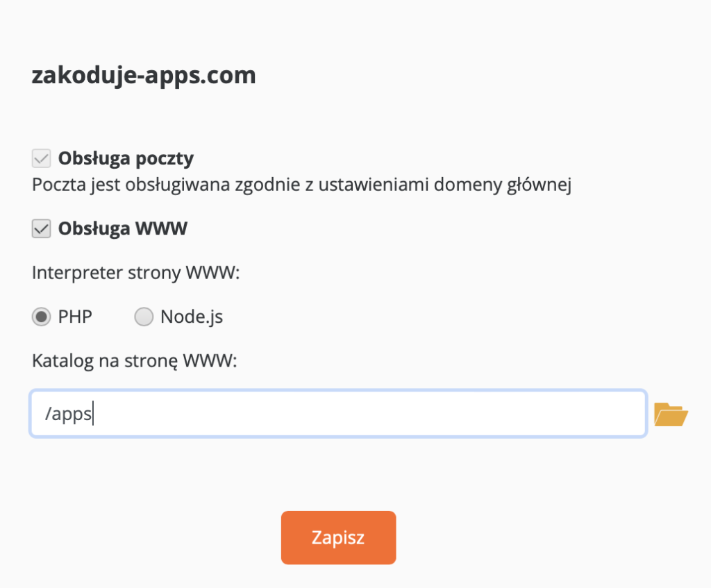Save settings with the Zapisz button
Viewport: 711px width, 588px height.
[x=338, y=538]
